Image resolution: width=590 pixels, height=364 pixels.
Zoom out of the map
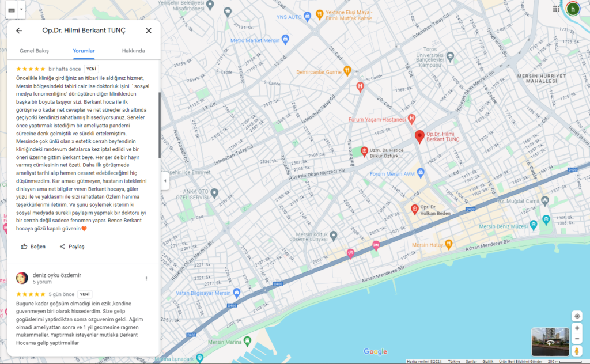click(577, 339)
